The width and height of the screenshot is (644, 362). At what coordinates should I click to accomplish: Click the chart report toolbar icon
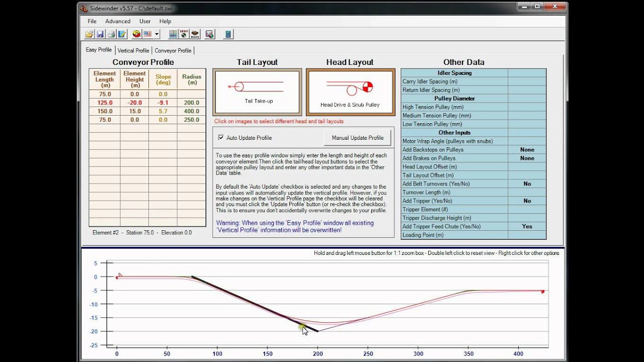(210, 34)
